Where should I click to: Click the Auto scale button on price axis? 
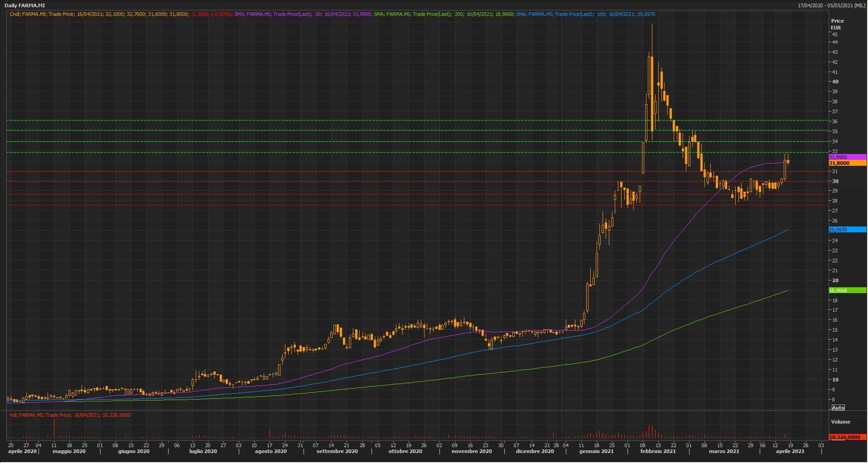pyautogui.click(x=838, y=408)
